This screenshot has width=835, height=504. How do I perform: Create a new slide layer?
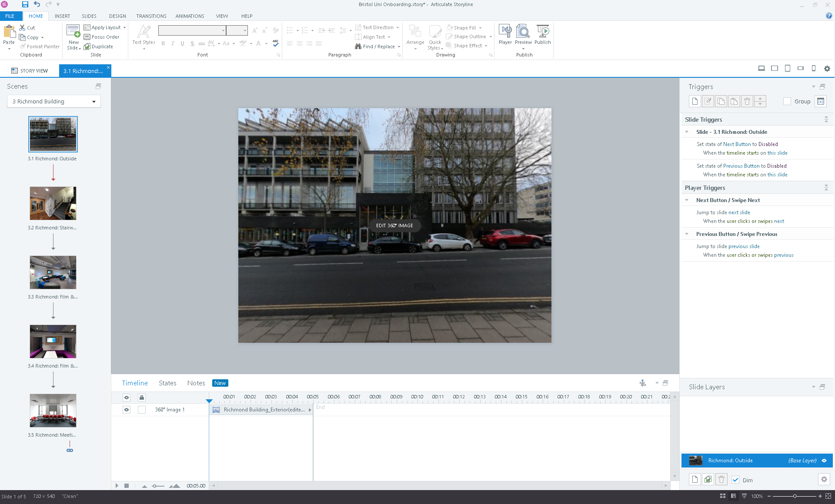(695, 479)
